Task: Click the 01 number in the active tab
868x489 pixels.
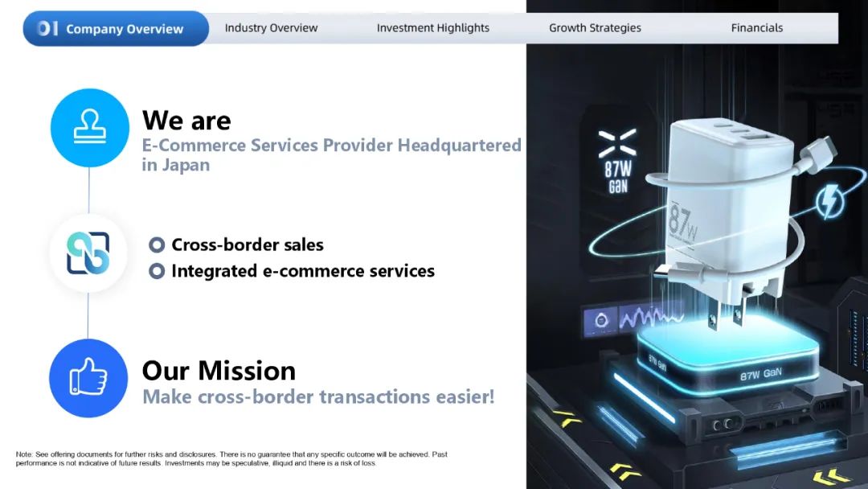Action: point(47,28)
